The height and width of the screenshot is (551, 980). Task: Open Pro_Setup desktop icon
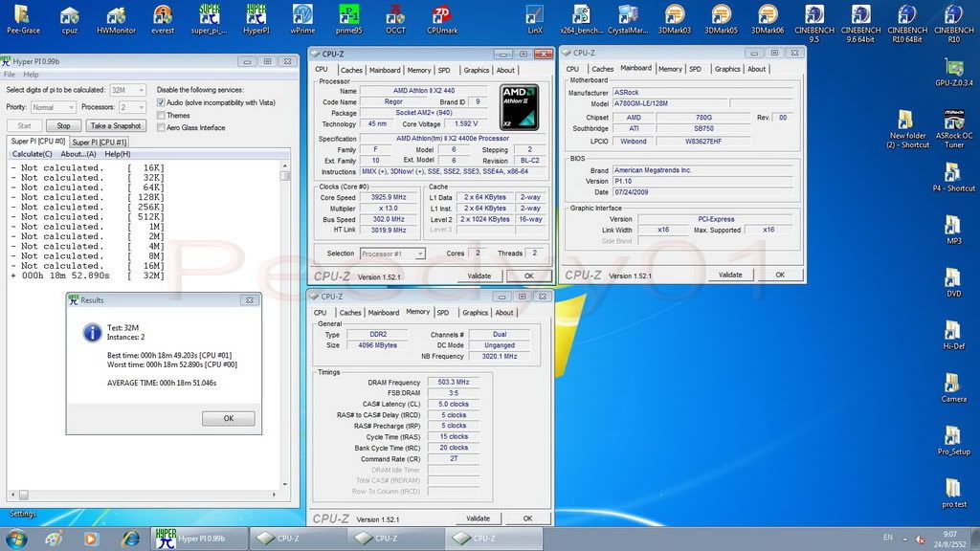[954, 440]
